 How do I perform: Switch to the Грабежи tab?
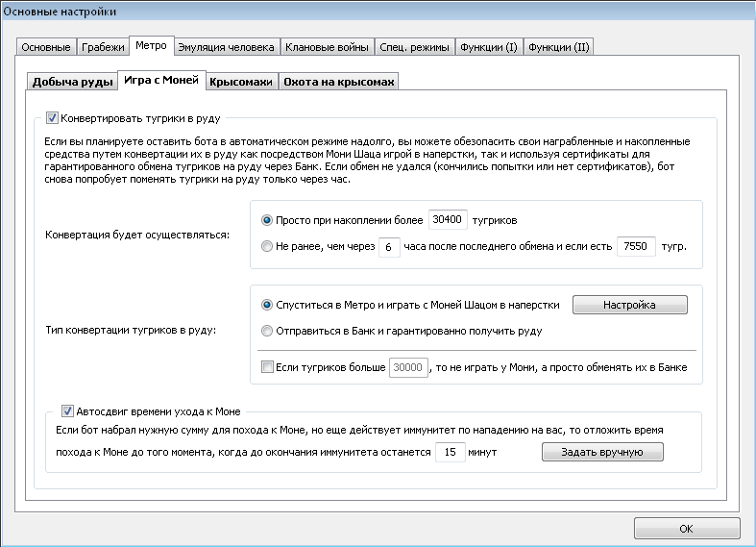tap(103, 47)
